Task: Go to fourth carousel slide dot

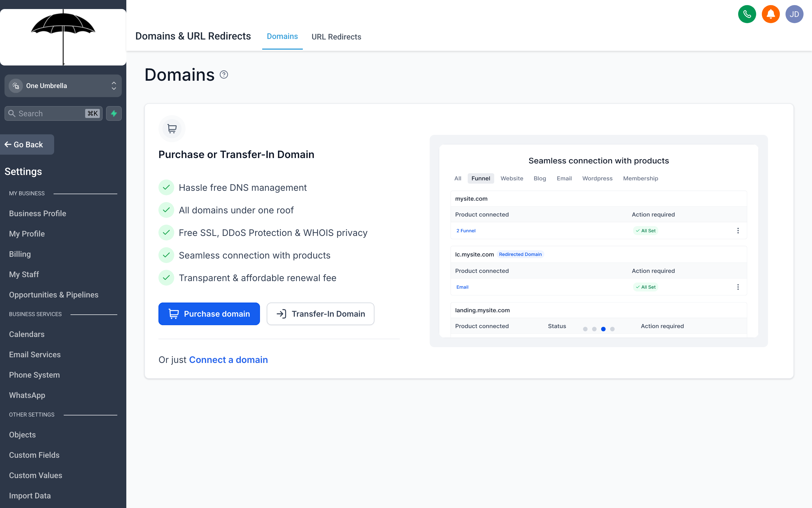Action: 612,329
